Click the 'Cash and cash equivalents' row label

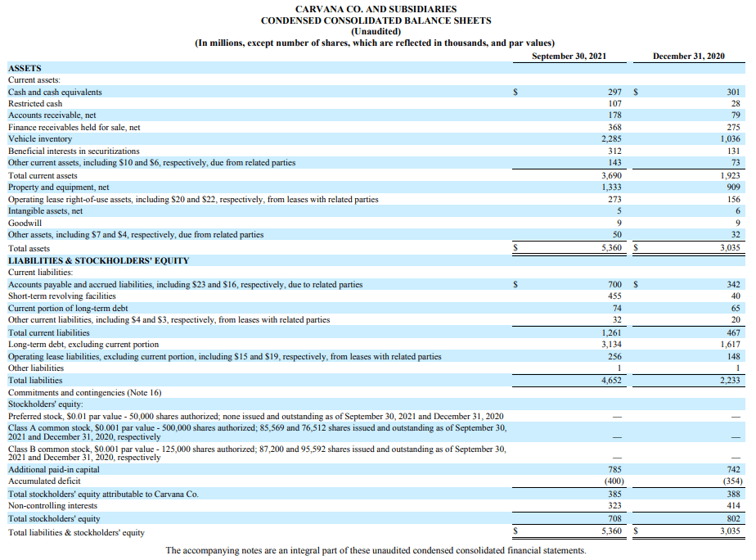point(55,93)
